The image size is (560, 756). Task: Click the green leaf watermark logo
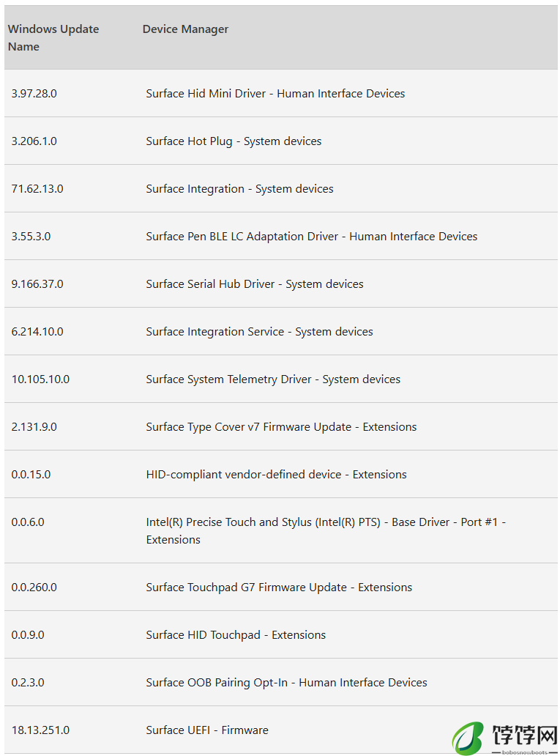click(x=467, y=738)
